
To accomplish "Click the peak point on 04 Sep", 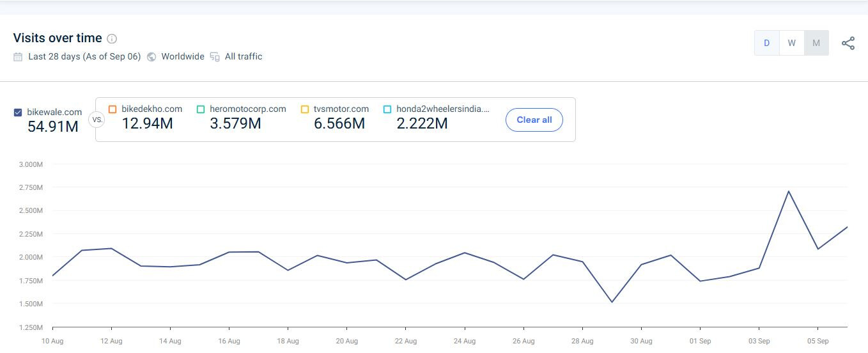I will (x=788, y=191).
